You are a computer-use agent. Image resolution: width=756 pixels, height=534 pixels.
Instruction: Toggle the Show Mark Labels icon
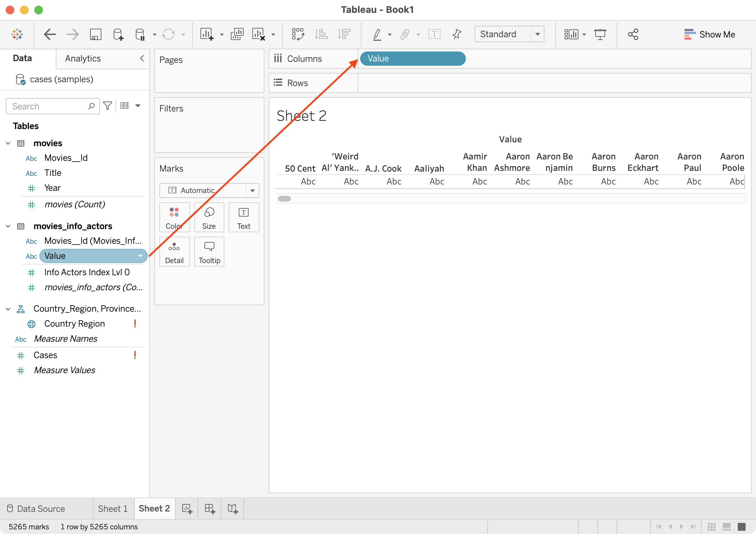pyautogui.click(x=434, y=34)
